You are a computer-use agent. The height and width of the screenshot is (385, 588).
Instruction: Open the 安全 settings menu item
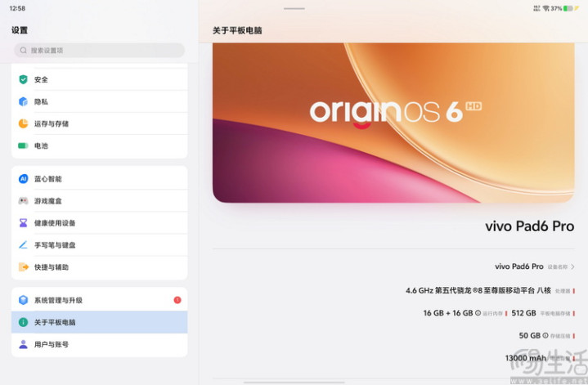pos(100,79)
